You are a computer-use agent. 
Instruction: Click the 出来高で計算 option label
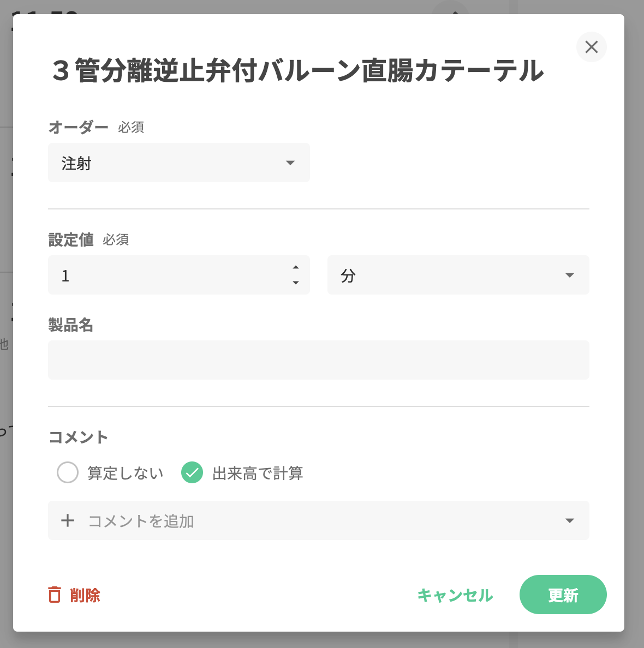pyautogui.click(x=258, y=473)
